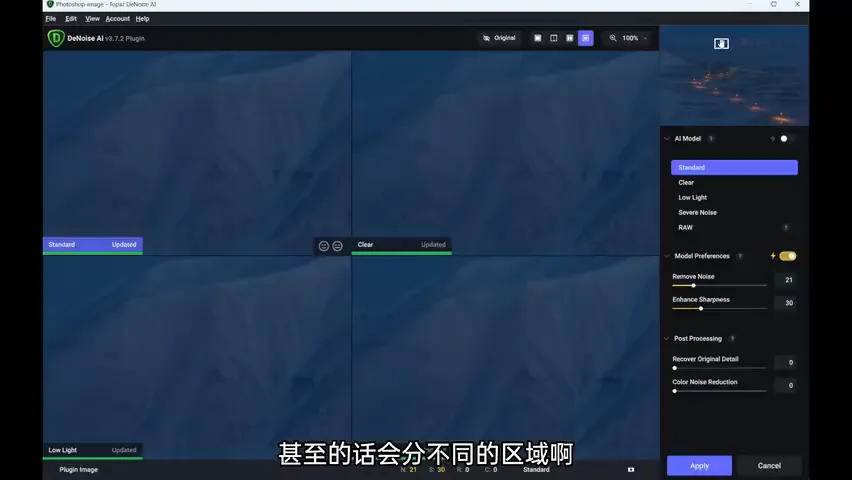Screen dimensions: 852x480
Task: Select the Standard preview pane label
Action: click(x=93, y=245)
